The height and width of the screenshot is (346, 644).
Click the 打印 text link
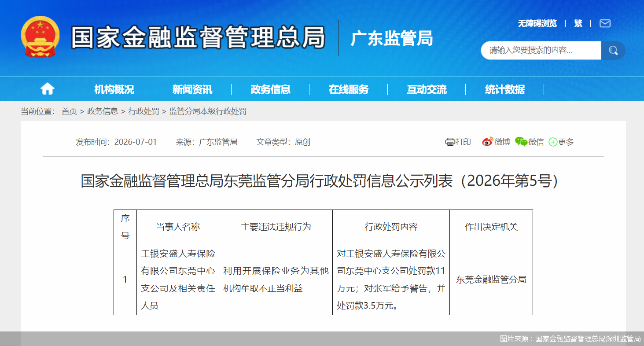click(x=463, y=142)
